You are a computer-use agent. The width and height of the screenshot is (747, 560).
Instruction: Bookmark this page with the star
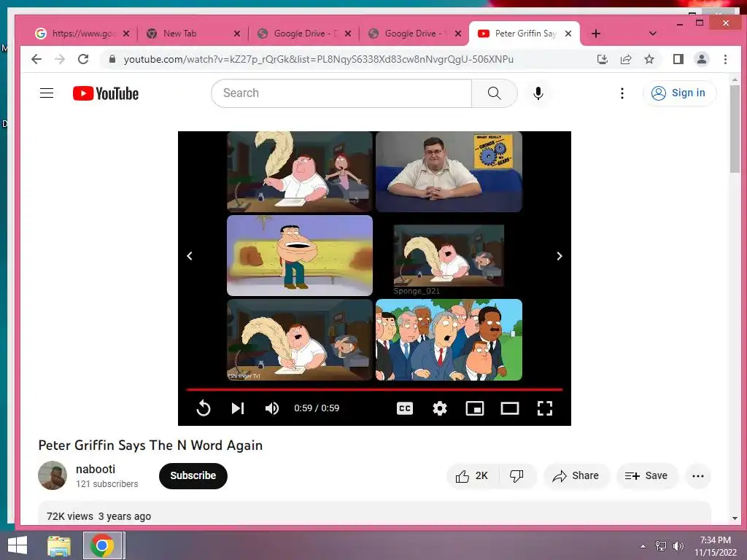point(649,59)
